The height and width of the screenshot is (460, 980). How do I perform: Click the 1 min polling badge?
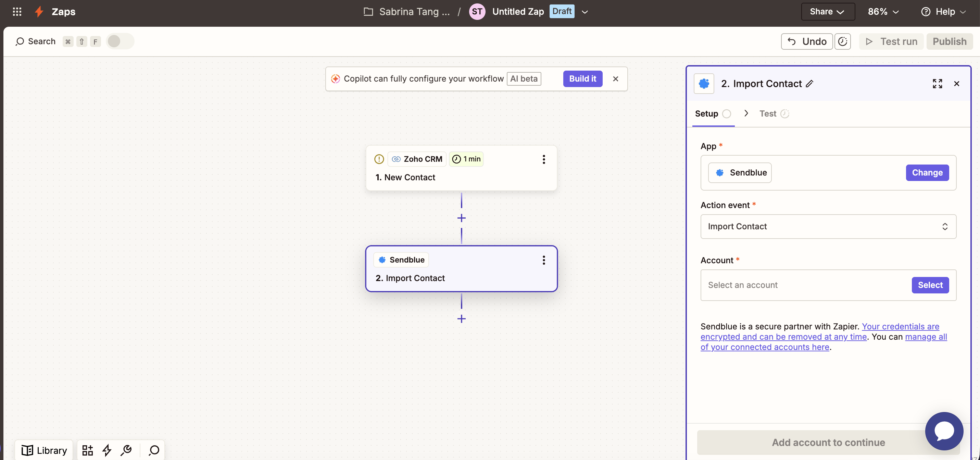coord(466,159)
